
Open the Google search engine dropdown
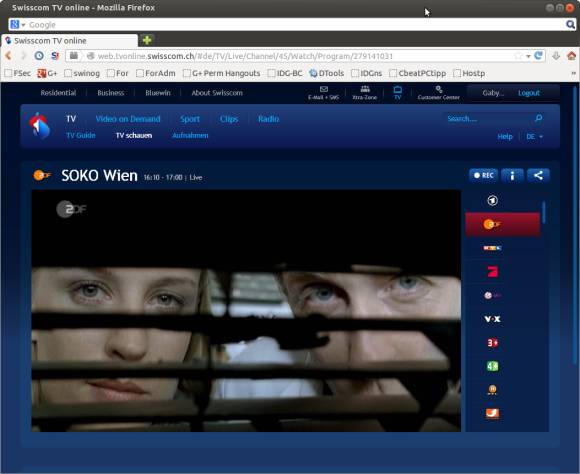(x=23, y=25)
